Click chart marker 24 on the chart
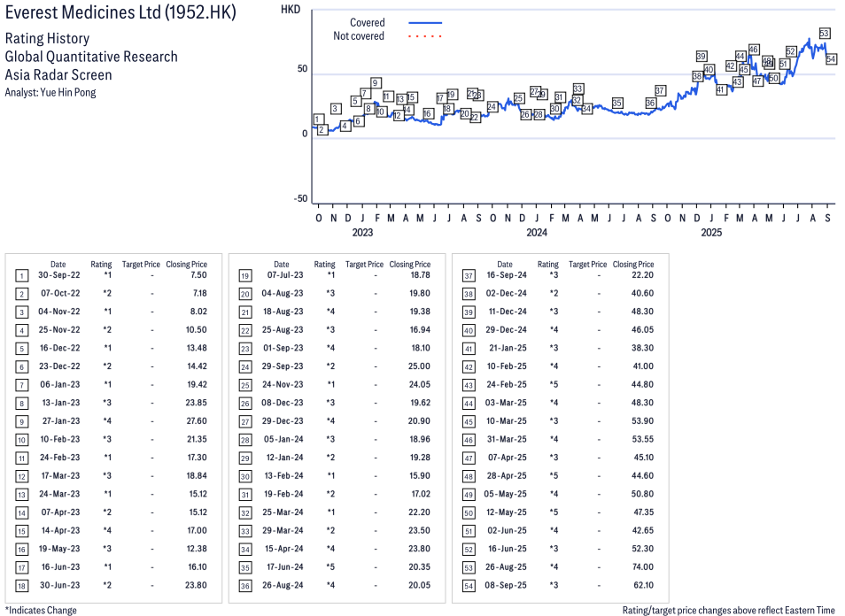This screenshot has height=616, width=845. [x=492, y=106]
